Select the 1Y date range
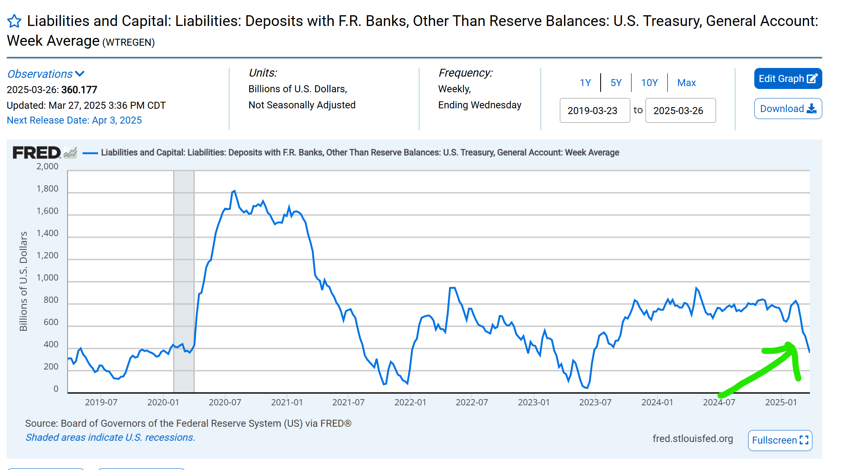 pos(585,83)
